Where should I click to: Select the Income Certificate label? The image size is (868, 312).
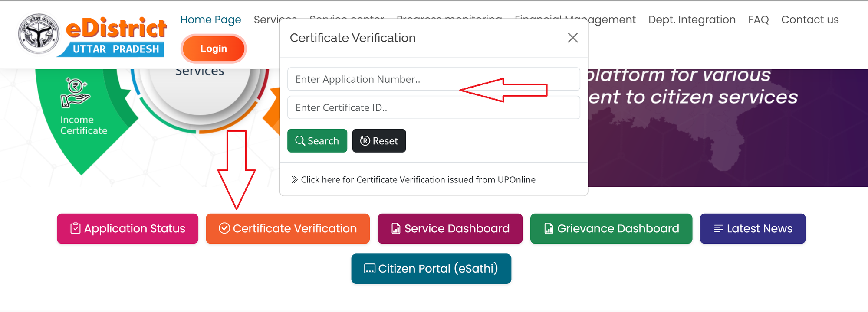pyautogui.click(x=84, y=125)
